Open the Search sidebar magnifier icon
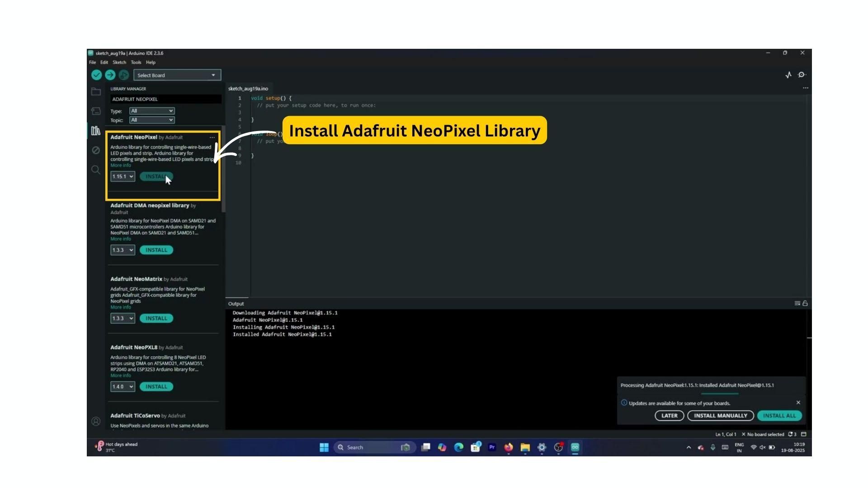This screenshot has width=868, height=488. click(96, 170)
